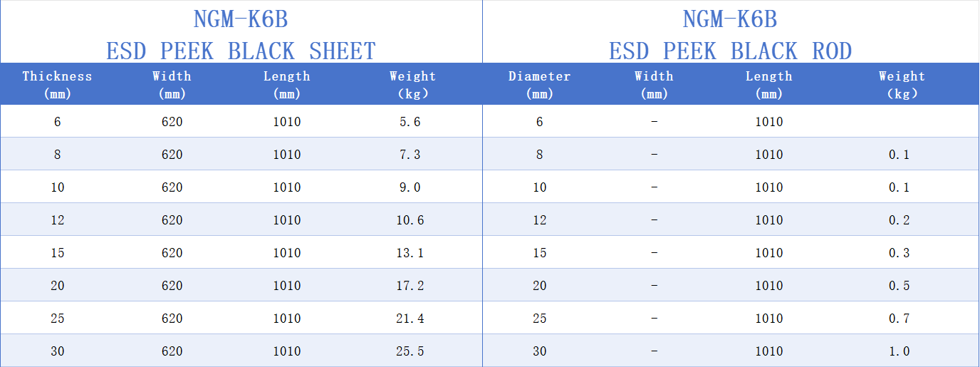Click the 17.2 weight value
Screen dimensions: 980x367
click(410, 286)
